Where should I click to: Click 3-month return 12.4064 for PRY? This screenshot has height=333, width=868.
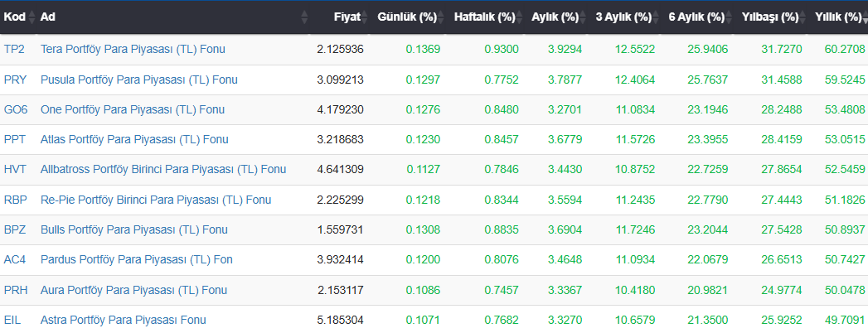coord(635,80)
